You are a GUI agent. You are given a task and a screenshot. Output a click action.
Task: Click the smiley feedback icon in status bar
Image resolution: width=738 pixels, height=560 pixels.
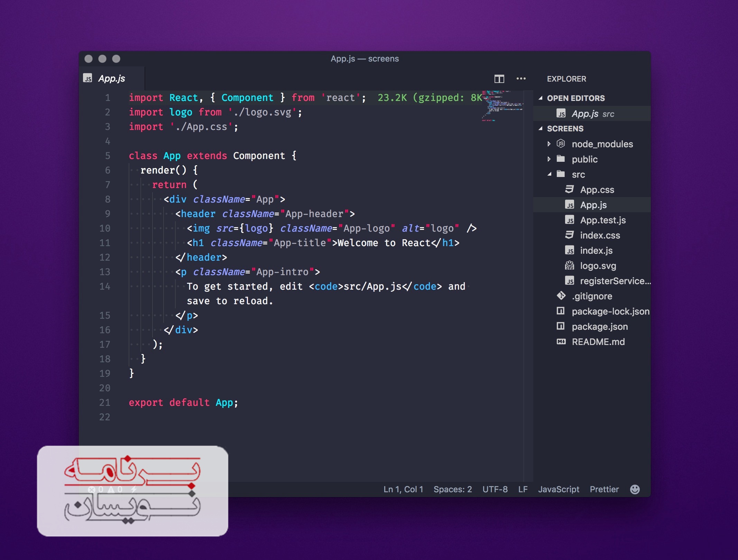(635, 489)
